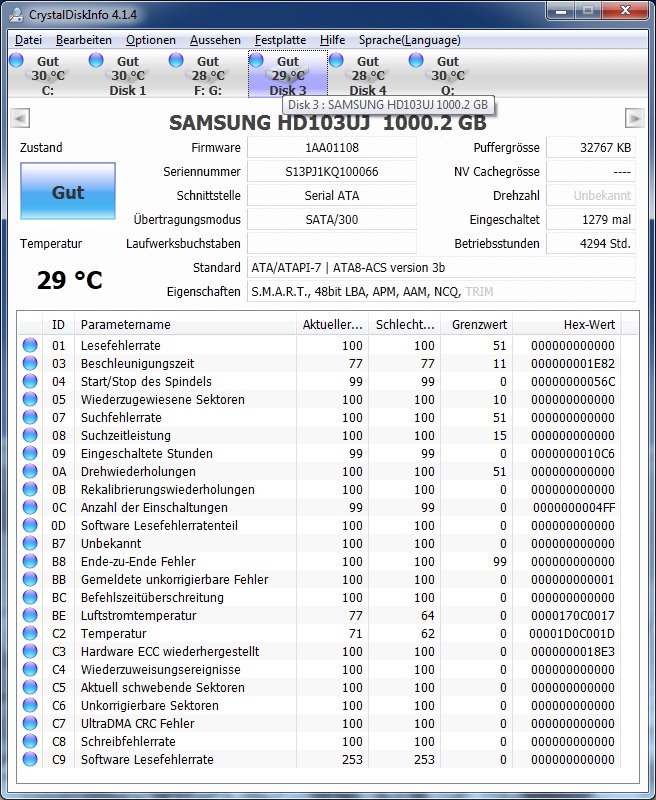The width and height of the screenshot is (656, 800).
Task: Select the Disk 1 drive tab
Action: 128,74
